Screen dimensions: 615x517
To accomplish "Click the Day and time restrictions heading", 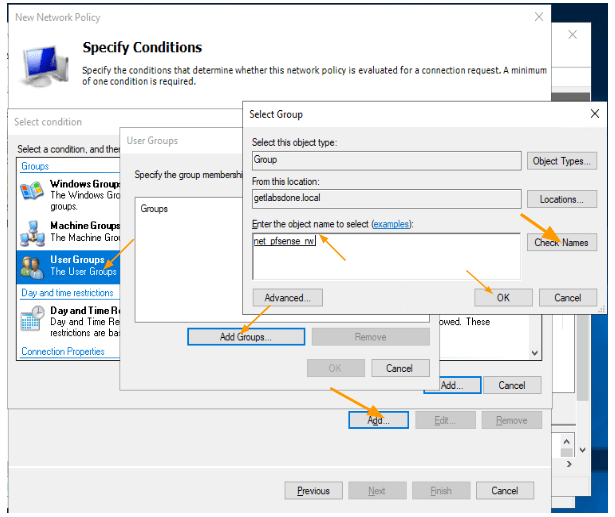I will coord(67,293).
